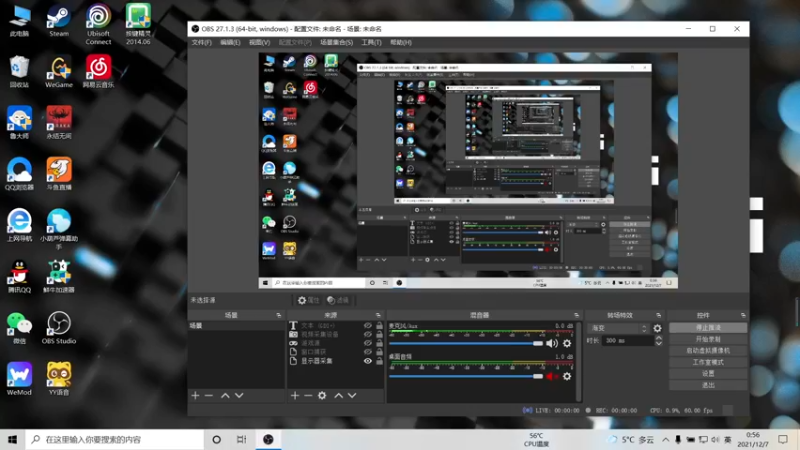Open 网易云音乐 desktop shortcut
The width and height of the screenshot is (800, 450).
(98, 72)
